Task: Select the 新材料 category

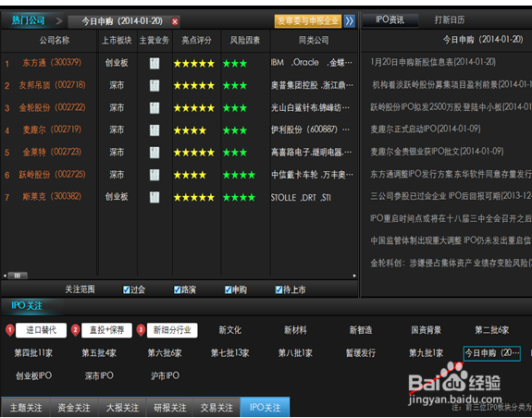Action: click(295, 330)
